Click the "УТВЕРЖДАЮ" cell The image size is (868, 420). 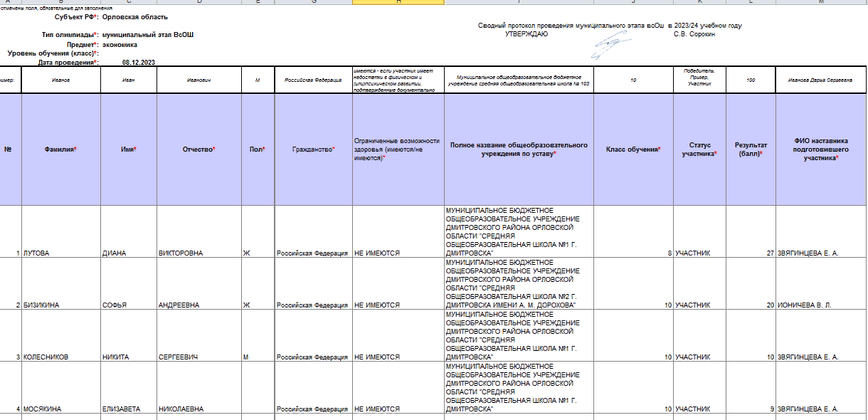click(x=526, y=34)
